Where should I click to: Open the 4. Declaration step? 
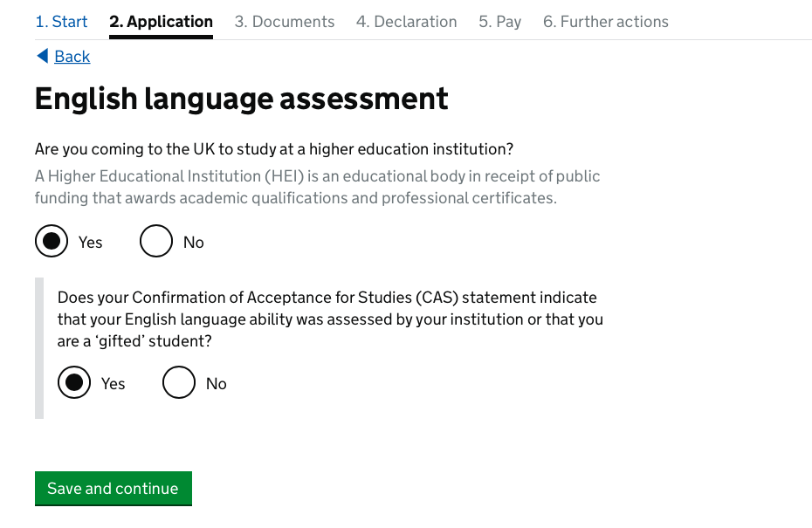[407, 22]
